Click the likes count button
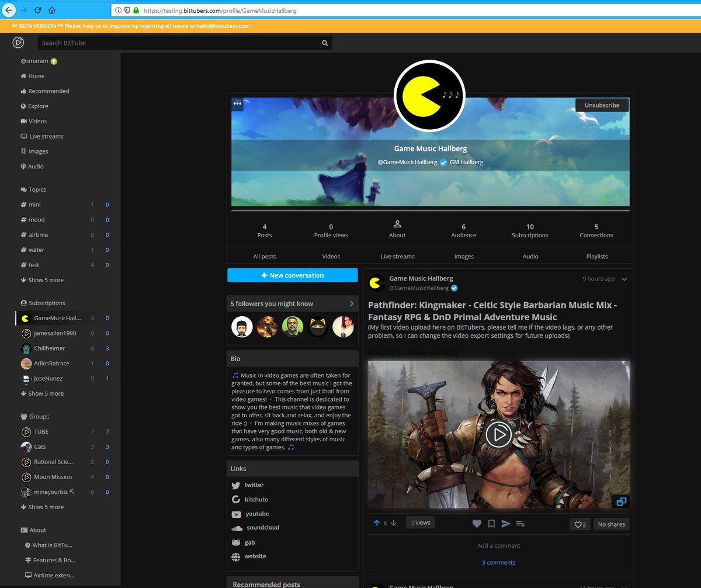This screenshot has height=588, width=701. pyautogui.click(x=580, y=524)
